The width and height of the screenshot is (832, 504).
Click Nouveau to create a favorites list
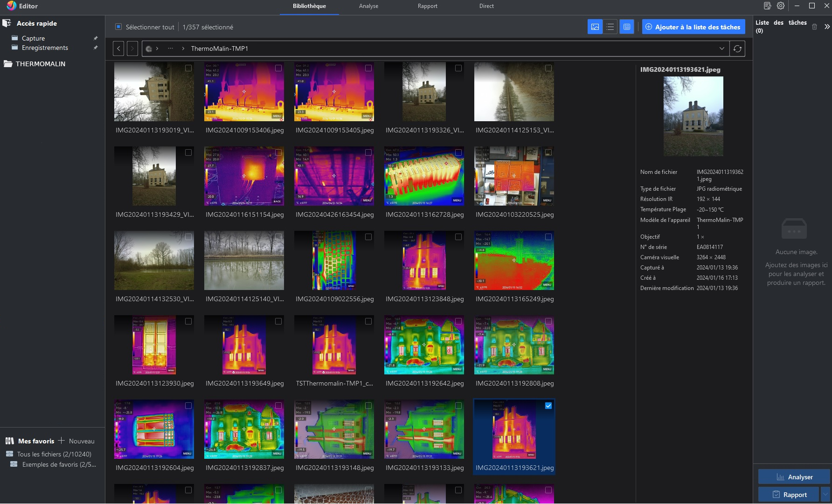click(x=82, y=441)
